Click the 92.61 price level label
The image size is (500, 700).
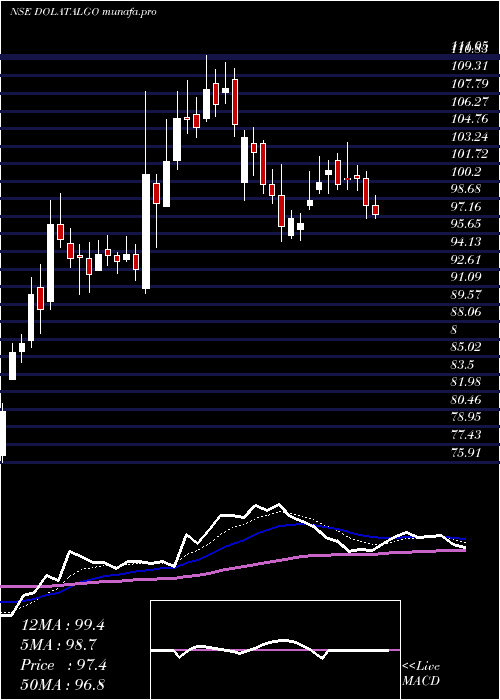coord(466,259)
